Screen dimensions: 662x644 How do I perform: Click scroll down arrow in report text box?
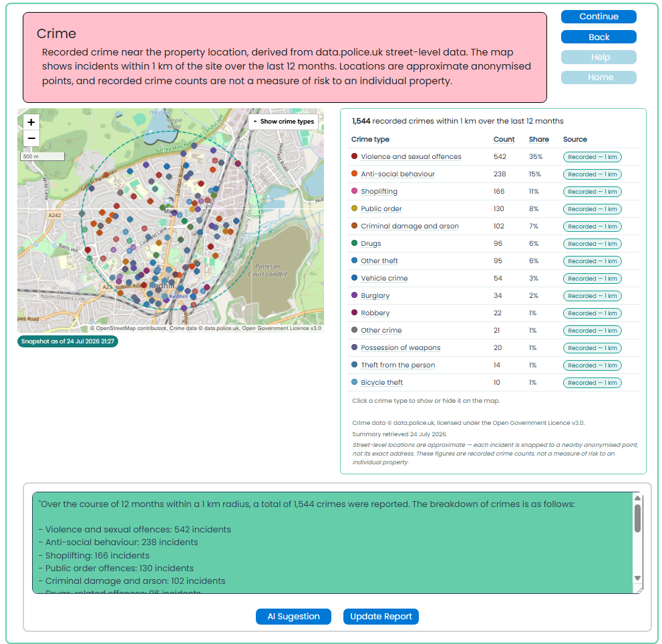coord(637,578)
